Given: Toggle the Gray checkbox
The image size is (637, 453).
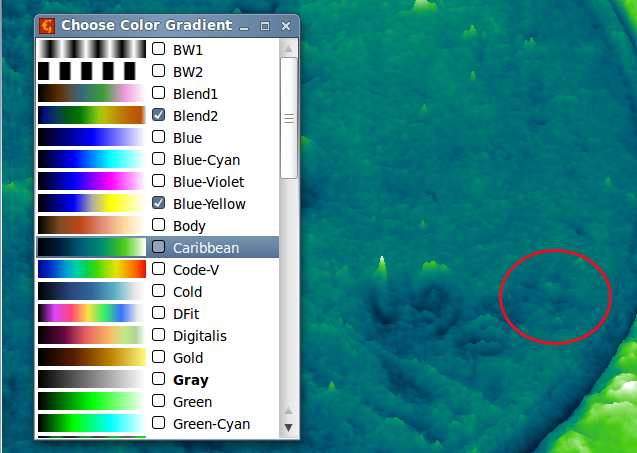Looking at the screenshot, I should coord(158,379).
